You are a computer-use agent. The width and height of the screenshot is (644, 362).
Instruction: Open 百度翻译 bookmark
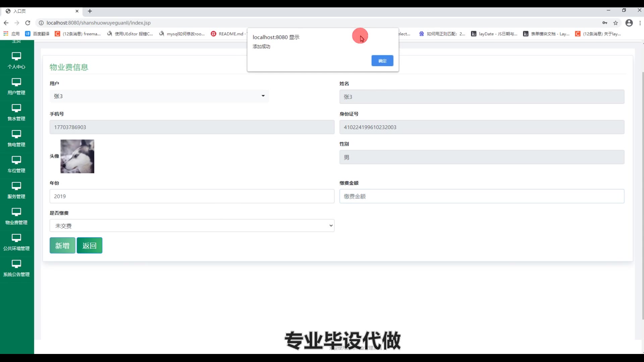37,34
